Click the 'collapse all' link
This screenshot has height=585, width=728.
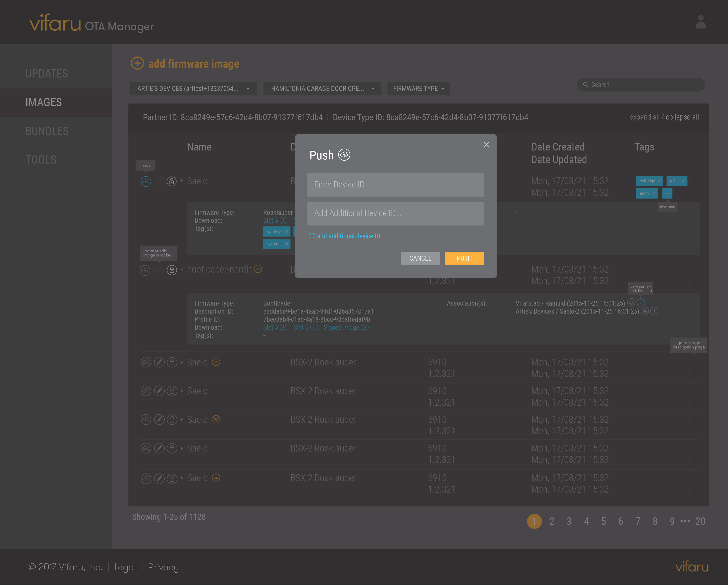682,117
